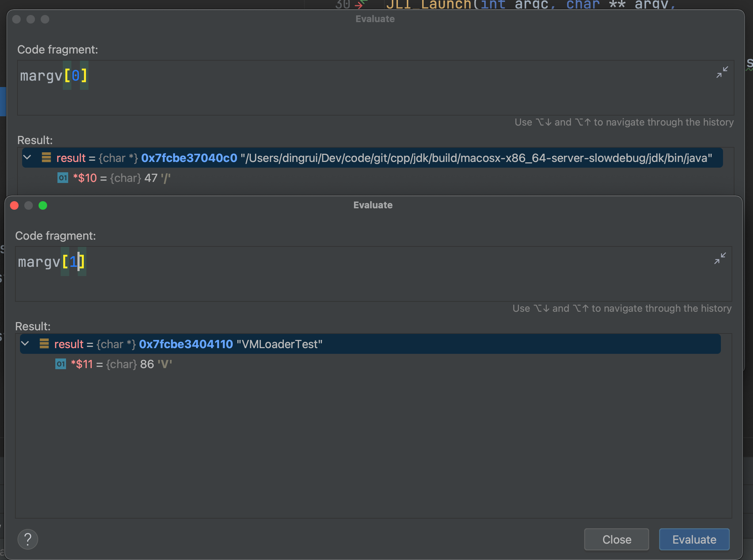Click the Result label in the front dialog
753x560 pixels.
[33, 326]
